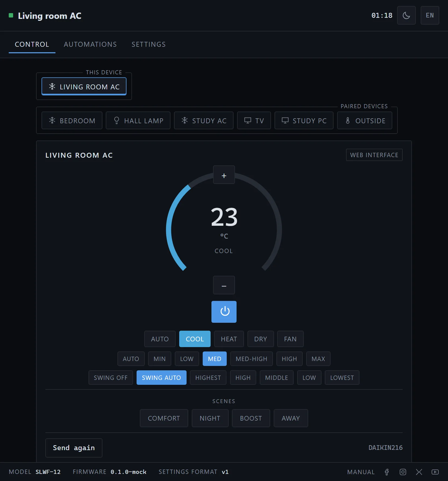The height and width of the screenshot is (481, 448).
Task: Set fan speed to Med
Action: (x=215, y=359)
